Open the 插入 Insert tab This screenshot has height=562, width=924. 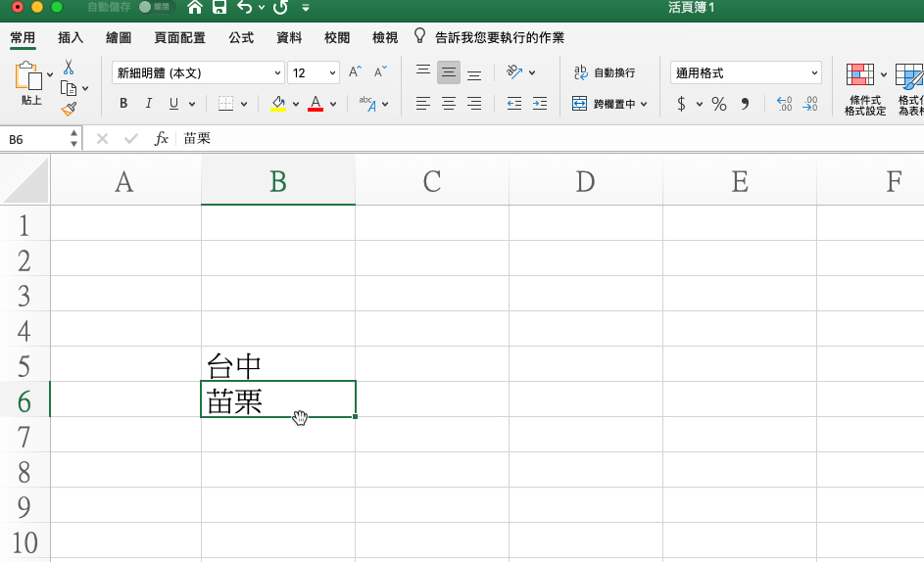click(71, 38)
